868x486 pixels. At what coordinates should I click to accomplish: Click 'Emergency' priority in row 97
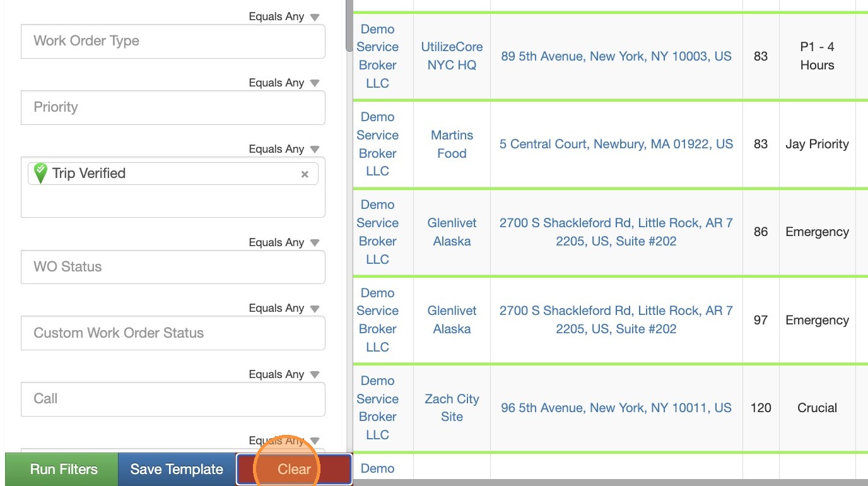coord(817,320)
